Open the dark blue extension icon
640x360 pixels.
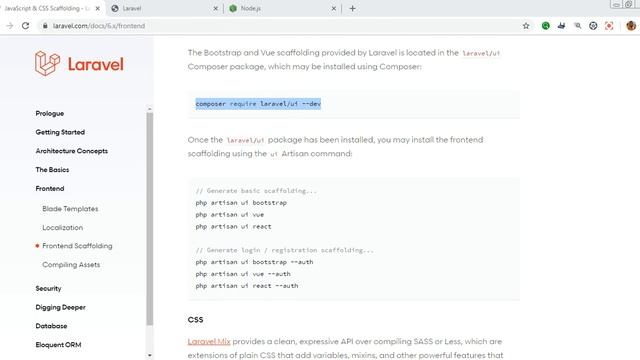tap(562, 26)
